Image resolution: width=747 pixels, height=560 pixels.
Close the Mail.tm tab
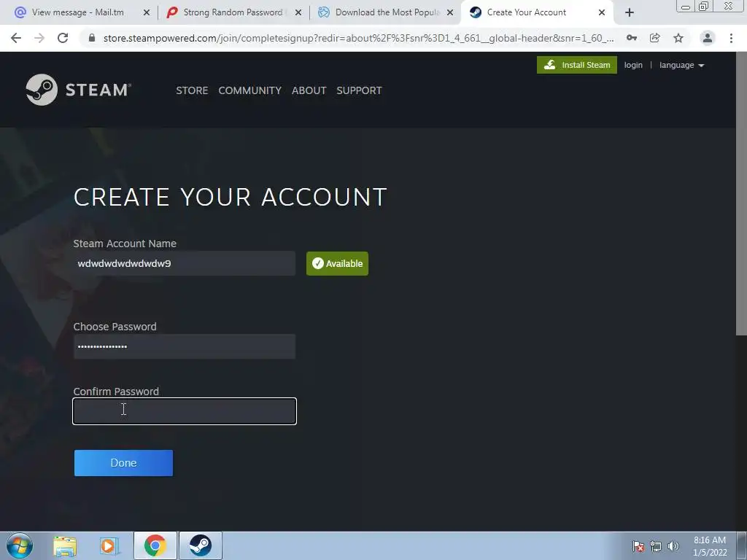pos(146,13)
